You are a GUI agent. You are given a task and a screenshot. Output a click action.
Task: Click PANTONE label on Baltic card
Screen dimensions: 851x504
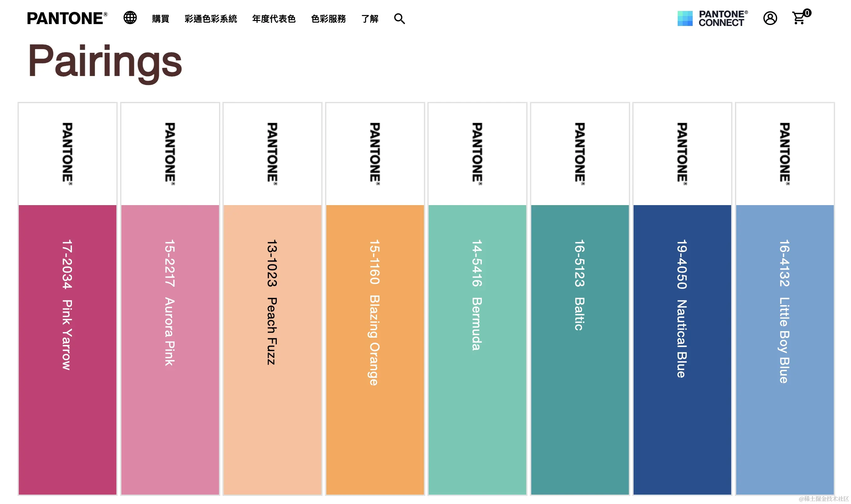pos(580,154)
